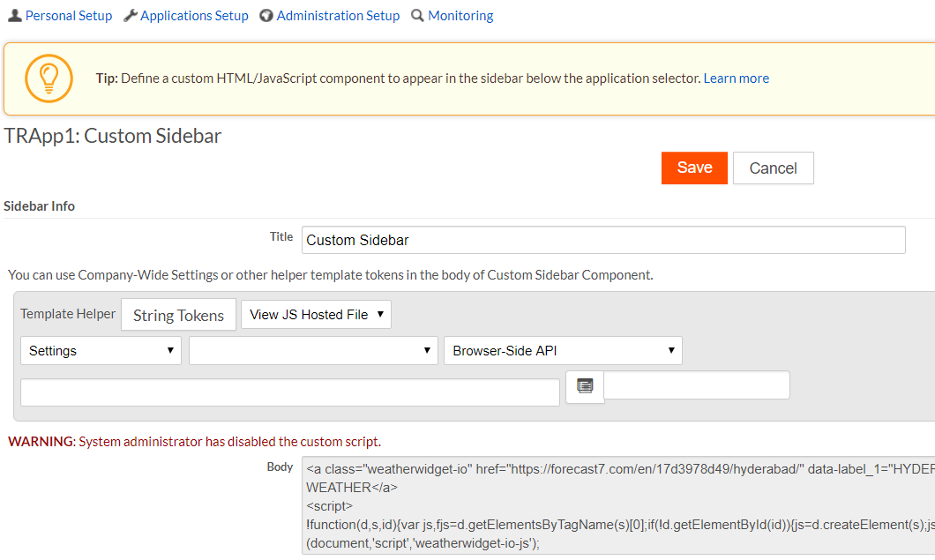Open the Monitoring section
935x560 pixels.
click(460, 16)
